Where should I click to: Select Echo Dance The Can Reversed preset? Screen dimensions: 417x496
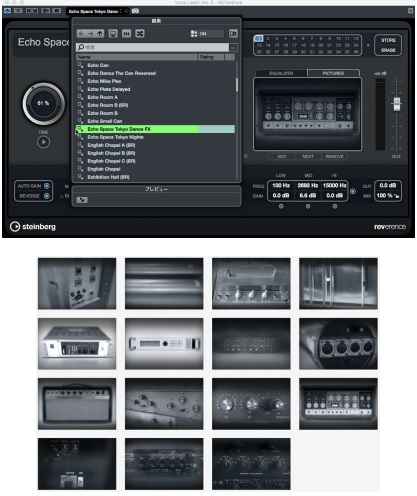(x=155, y=73)
